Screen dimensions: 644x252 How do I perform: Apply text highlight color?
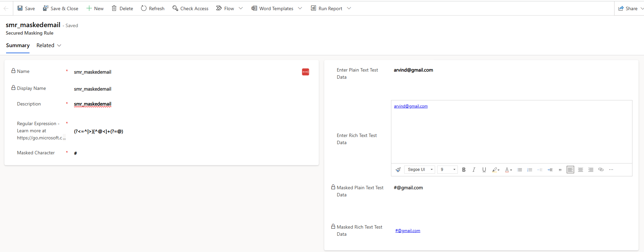pos(494,170)
